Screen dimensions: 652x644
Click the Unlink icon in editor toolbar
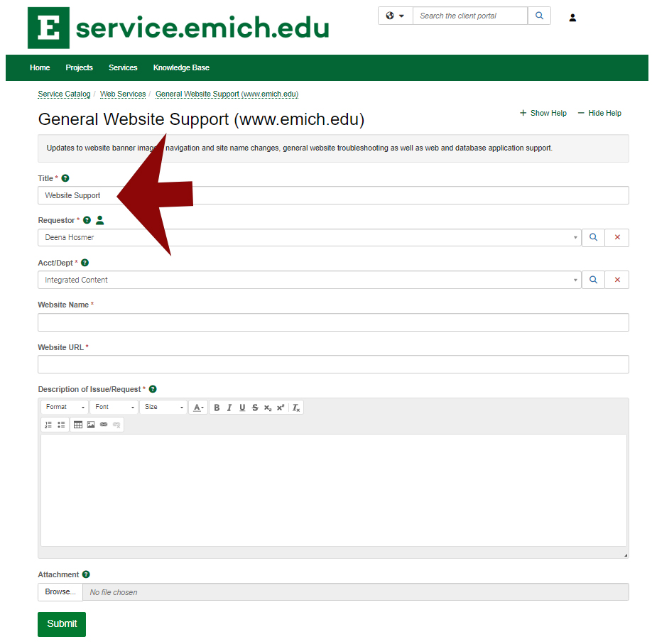point(116,425)
